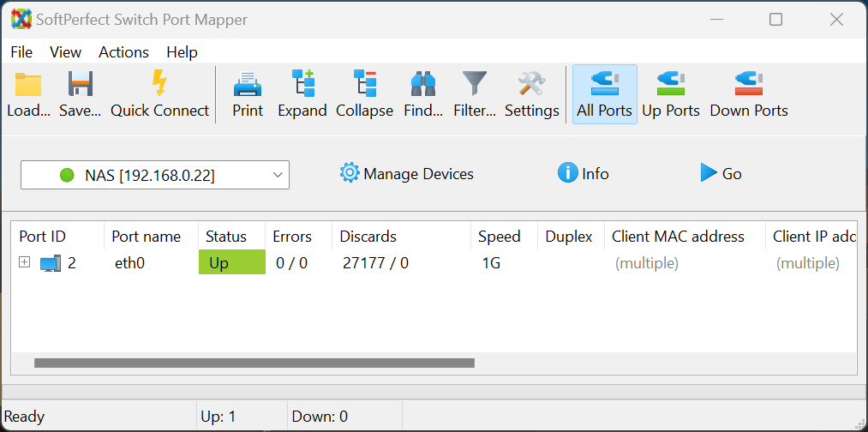Click the Down: 0 status bar entry
This screenshot has width=868, height=432.
[x=320, y=417]
